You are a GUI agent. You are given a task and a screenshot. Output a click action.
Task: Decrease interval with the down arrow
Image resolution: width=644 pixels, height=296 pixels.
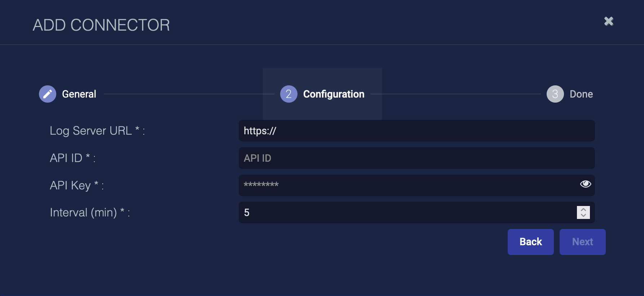(583, 215)
